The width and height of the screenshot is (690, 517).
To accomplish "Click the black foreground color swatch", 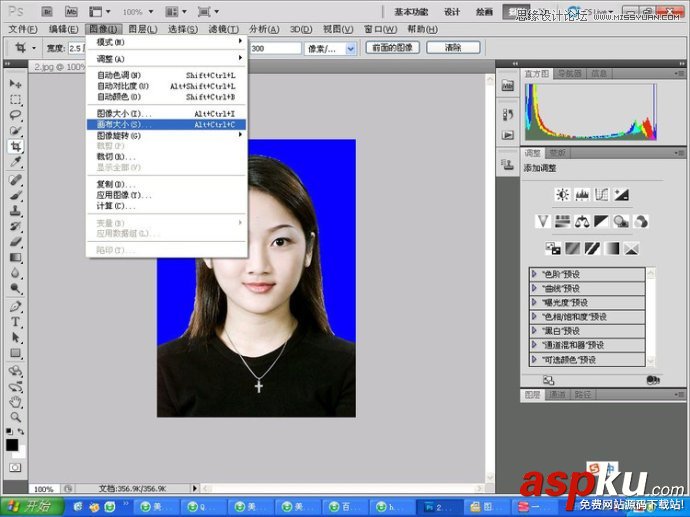I will [x=12, y=445].
